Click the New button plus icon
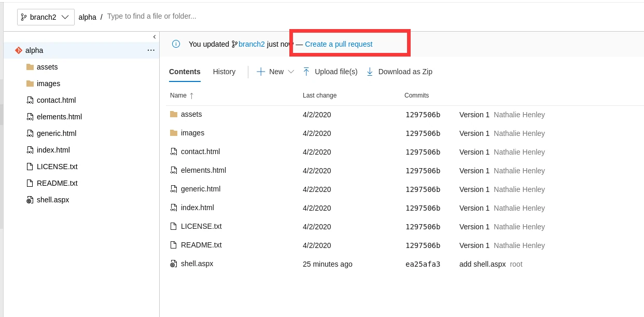This screenshot has width=644, height=317. [x=261, y=72]
